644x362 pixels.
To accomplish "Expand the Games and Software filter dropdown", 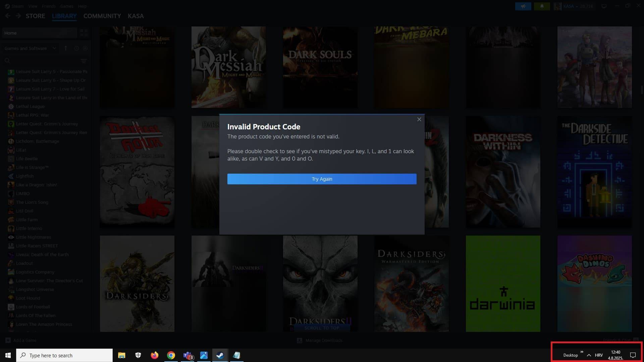I will coord(30,48).
